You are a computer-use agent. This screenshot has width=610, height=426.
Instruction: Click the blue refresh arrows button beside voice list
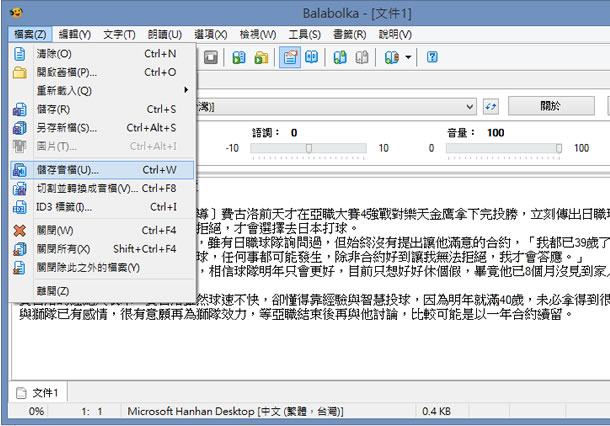tap(491, 106)
